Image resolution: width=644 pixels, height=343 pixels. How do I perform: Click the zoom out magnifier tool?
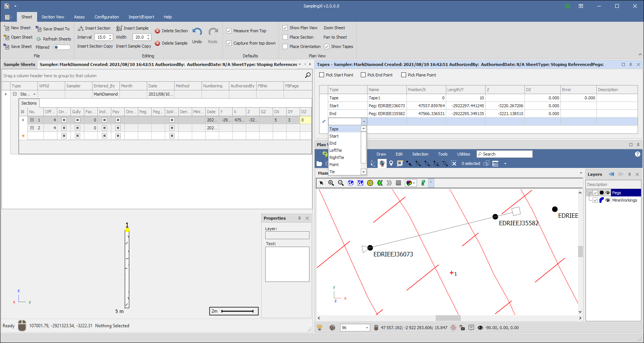[341, 183]
